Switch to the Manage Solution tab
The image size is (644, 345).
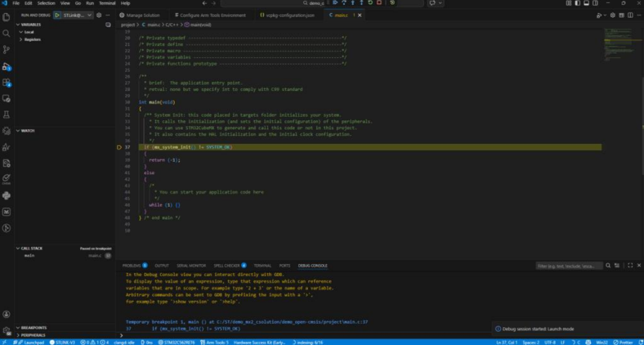coord(140,15)
